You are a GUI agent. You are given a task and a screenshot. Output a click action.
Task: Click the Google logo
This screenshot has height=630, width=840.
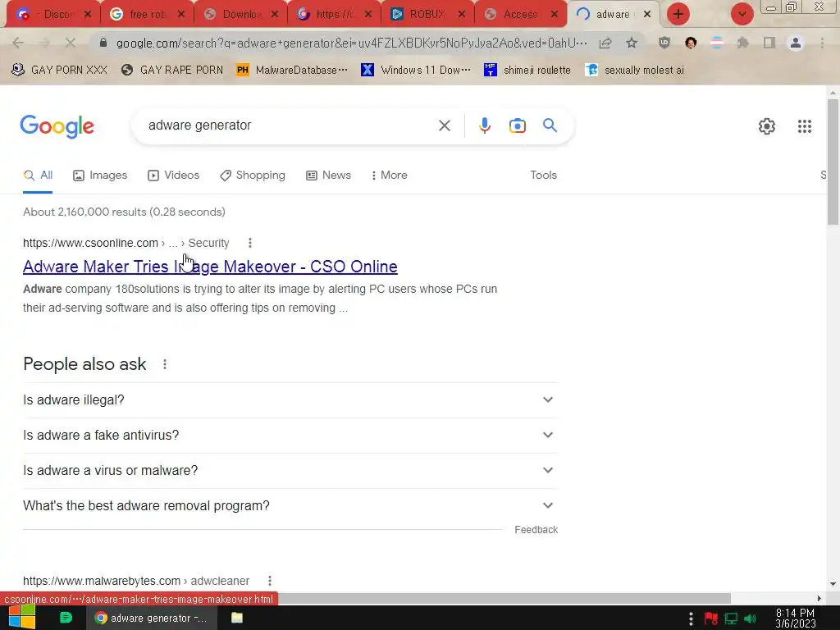[57, 126]
